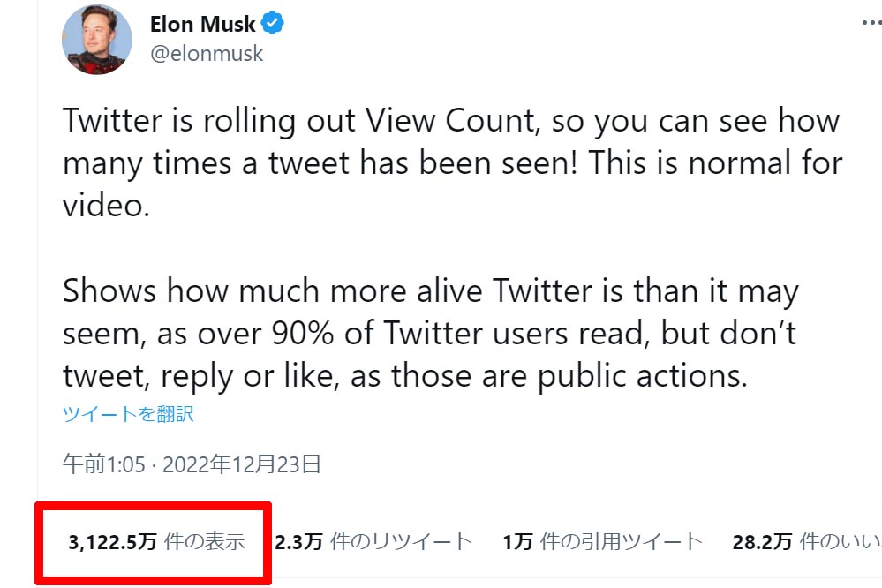View retweeters via 2.3万 件のリツイート
This screenshot has width=882, height=588.
click(x=372, y=541)
